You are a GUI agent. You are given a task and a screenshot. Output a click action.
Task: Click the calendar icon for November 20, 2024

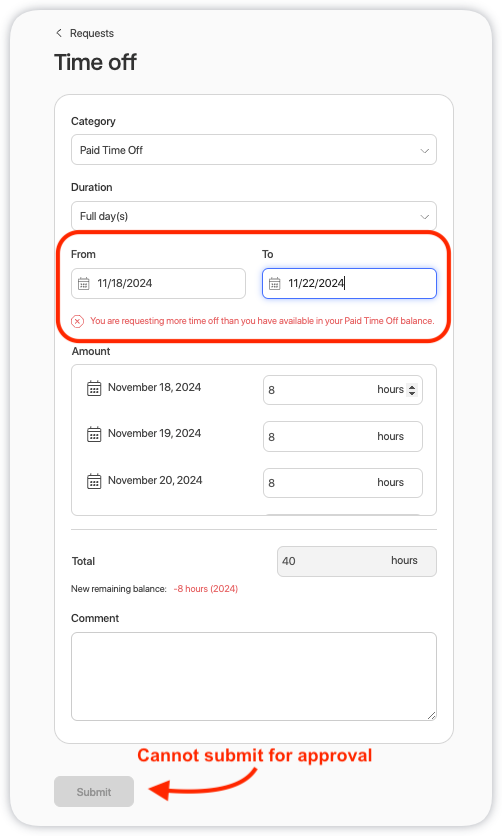coord(94,481)
